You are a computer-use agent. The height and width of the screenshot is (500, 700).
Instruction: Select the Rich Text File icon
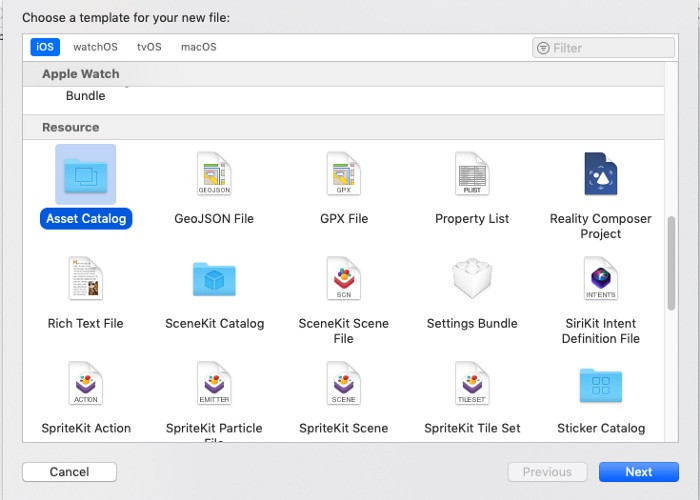[86, 278]
